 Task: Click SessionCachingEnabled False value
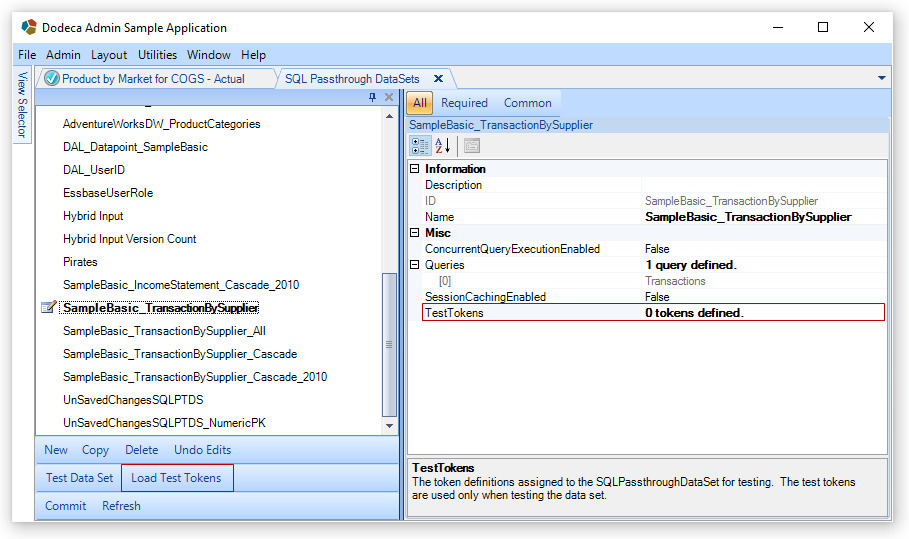coord(763,297)
